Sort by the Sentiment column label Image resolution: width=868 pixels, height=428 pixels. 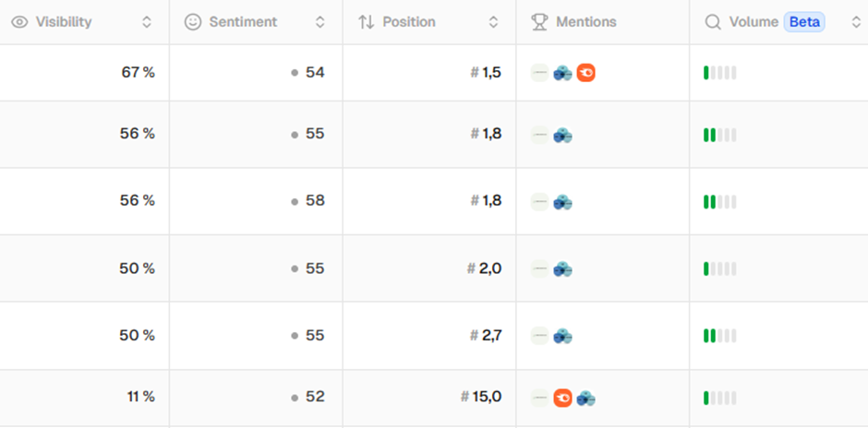243,22
